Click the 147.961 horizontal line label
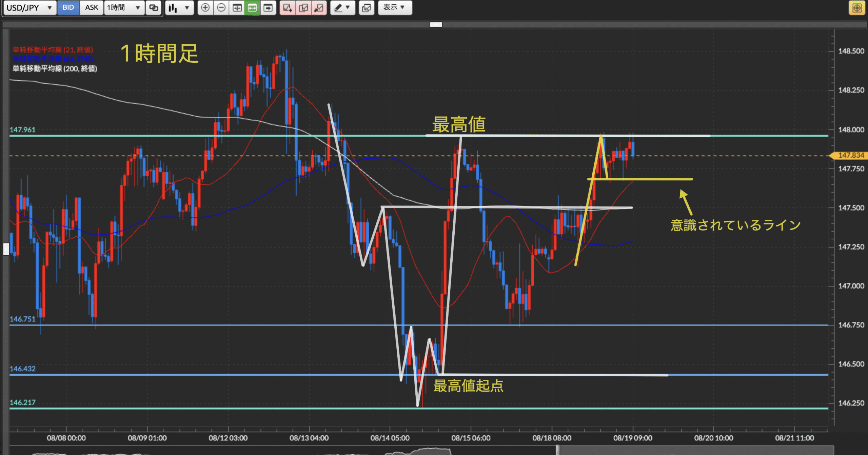Viewport: 868px width, 455px height. 22,130
